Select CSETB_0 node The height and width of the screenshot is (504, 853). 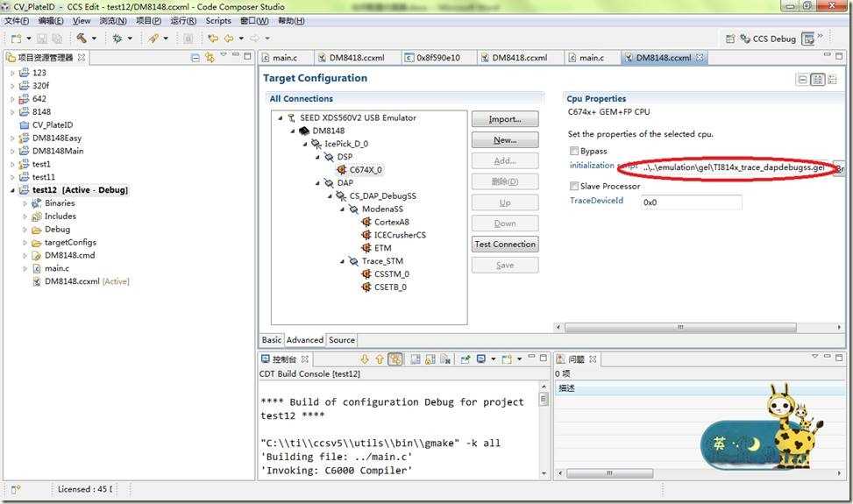pyautogui.click(x=385, y=287)
